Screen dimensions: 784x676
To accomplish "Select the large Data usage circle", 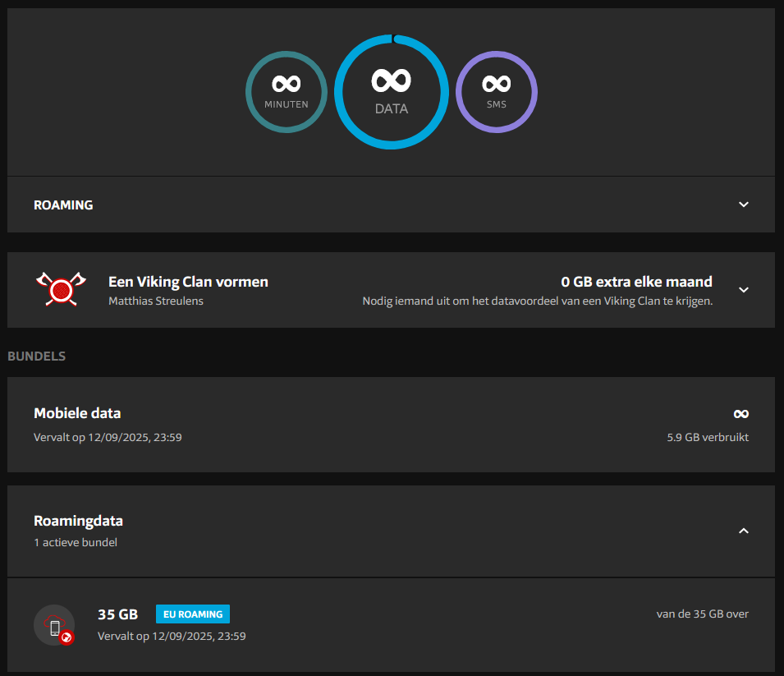I will pos(392,92).
